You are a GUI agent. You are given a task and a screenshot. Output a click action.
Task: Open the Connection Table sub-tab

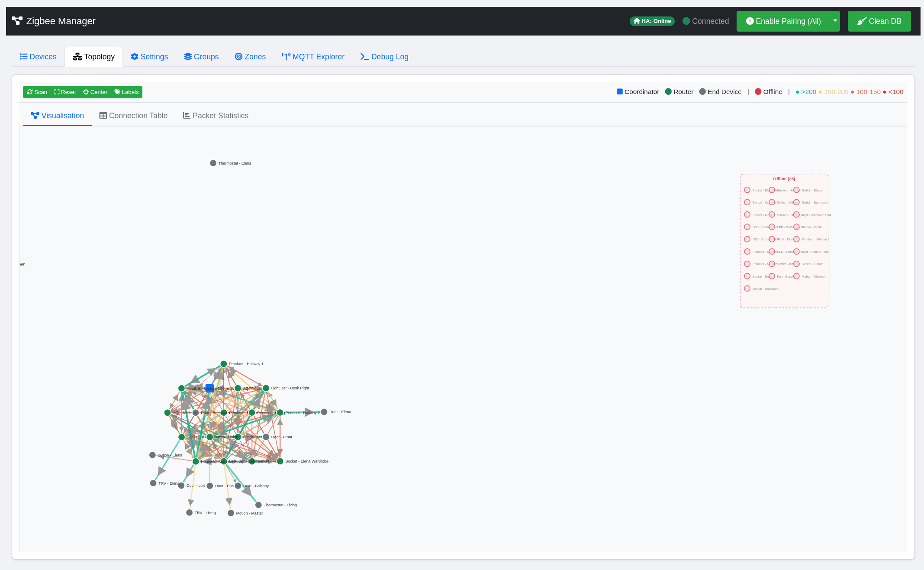pos(133,116)
